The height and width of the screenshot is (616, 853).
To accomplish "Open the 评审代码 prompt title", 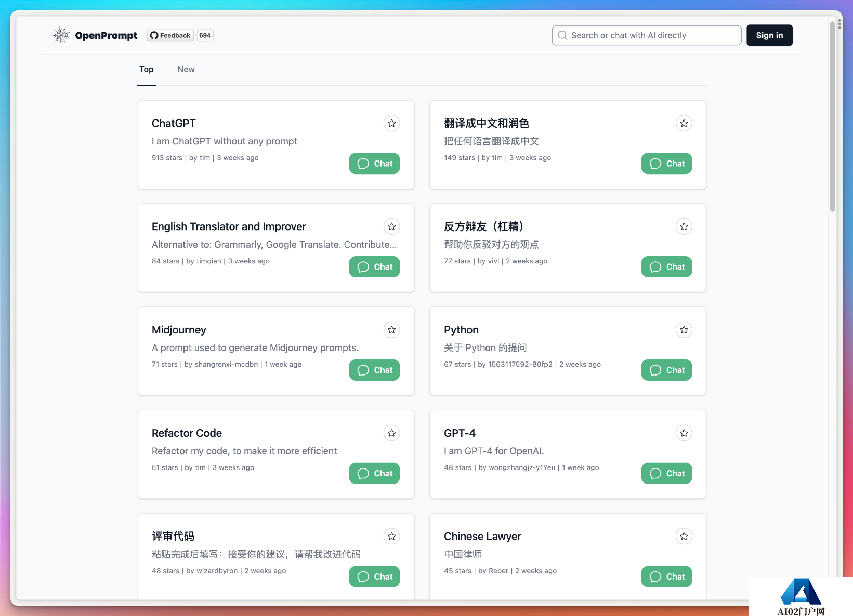I will click(173, 536).
